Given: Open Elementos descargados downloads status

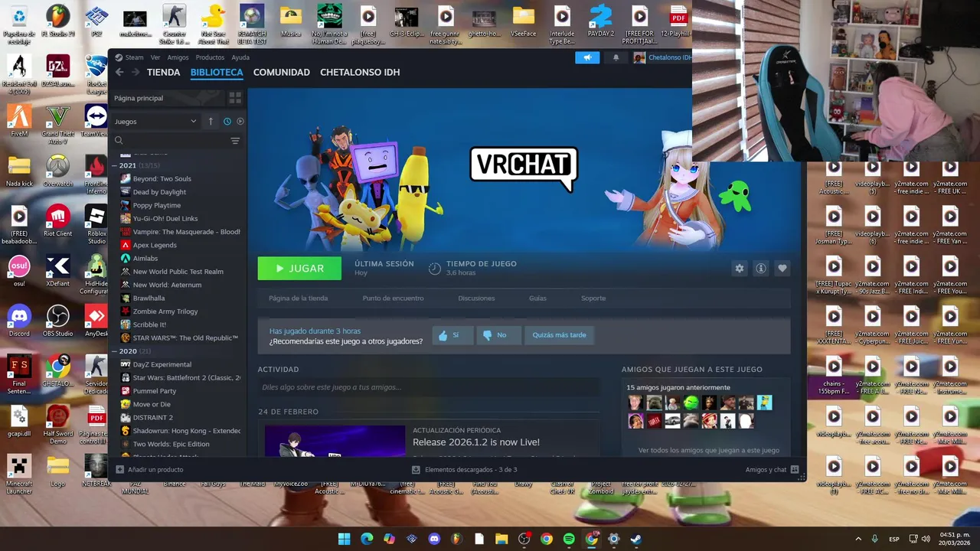Looking at the screenshot, I should coord(465,470).
